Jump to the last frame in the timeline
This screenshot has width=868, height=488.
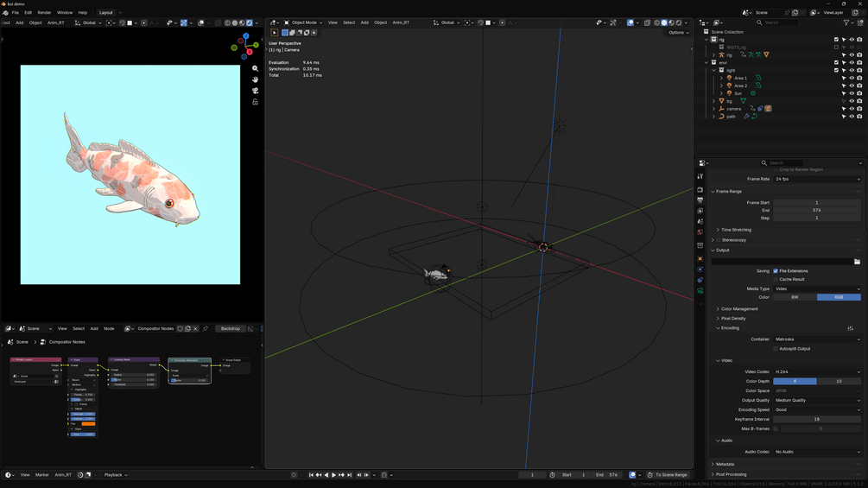click(349, 475)
